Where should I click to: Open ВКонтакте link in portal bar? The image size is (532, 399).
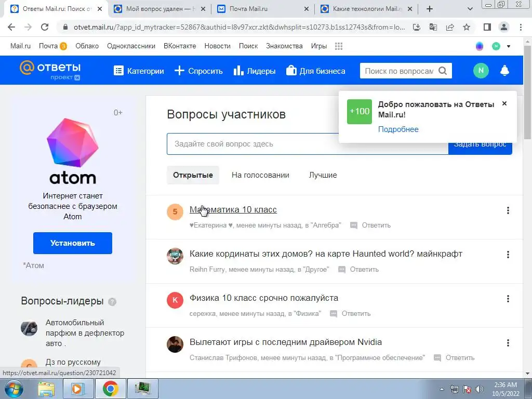point(180,46)
